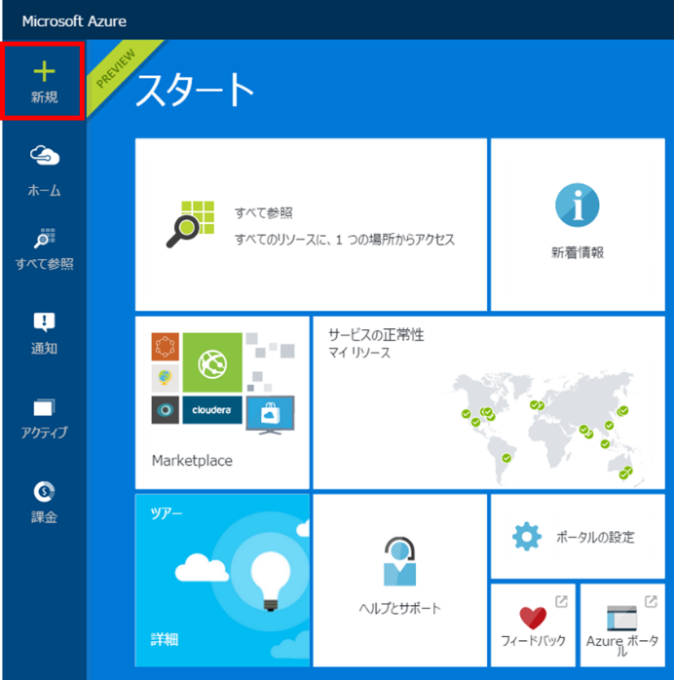Click the shopping bag monitor icon in Marketplace
The image size is (674, 680).
pyautogui.click(x=270, y=415)
